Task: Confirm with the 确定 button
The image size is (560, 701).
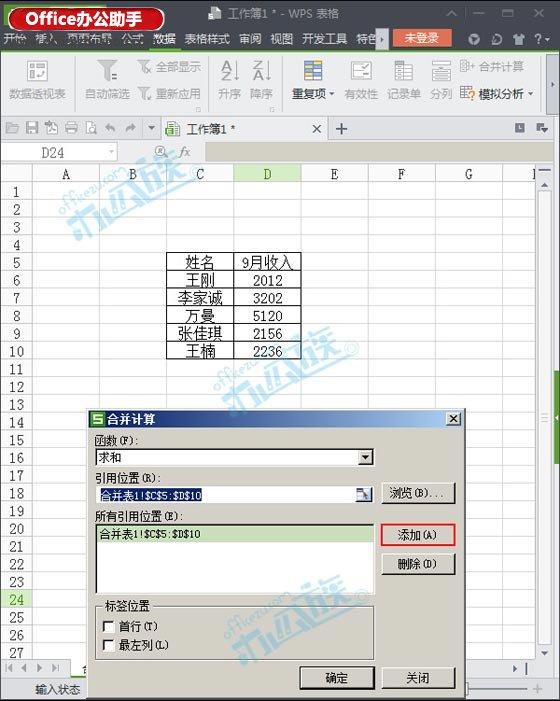Action: 337,678
